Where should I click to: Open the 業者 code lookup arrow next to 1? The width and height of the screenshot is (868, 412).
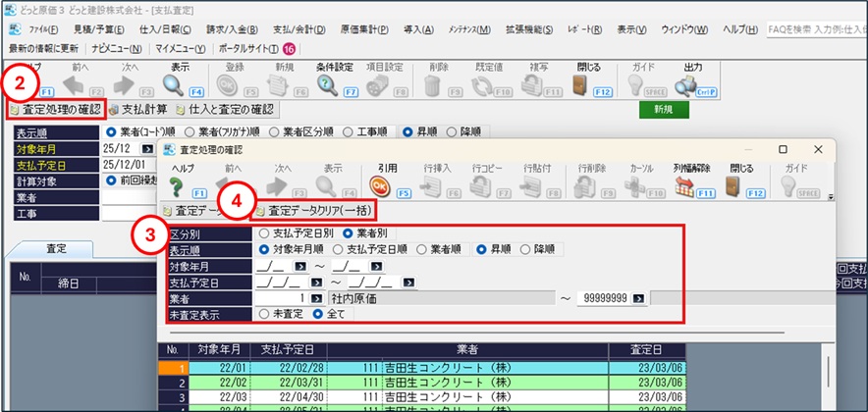click(x=315, y=297)
